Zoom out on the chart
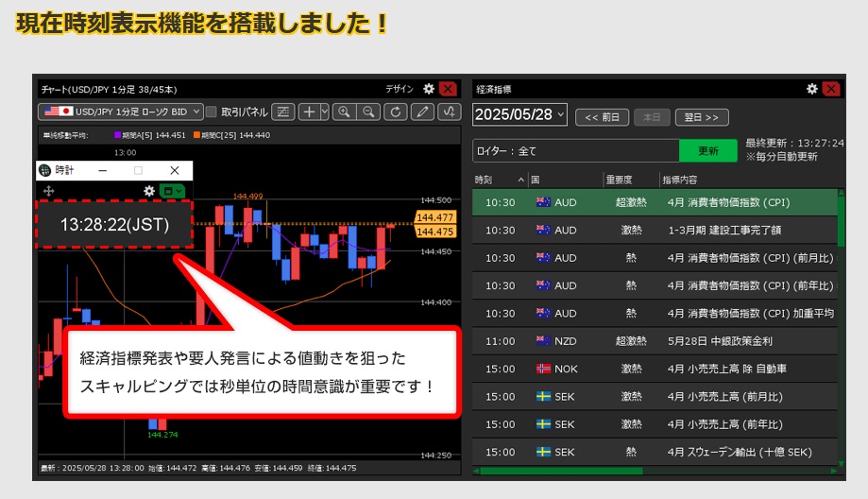 click(x=367, y=112)
